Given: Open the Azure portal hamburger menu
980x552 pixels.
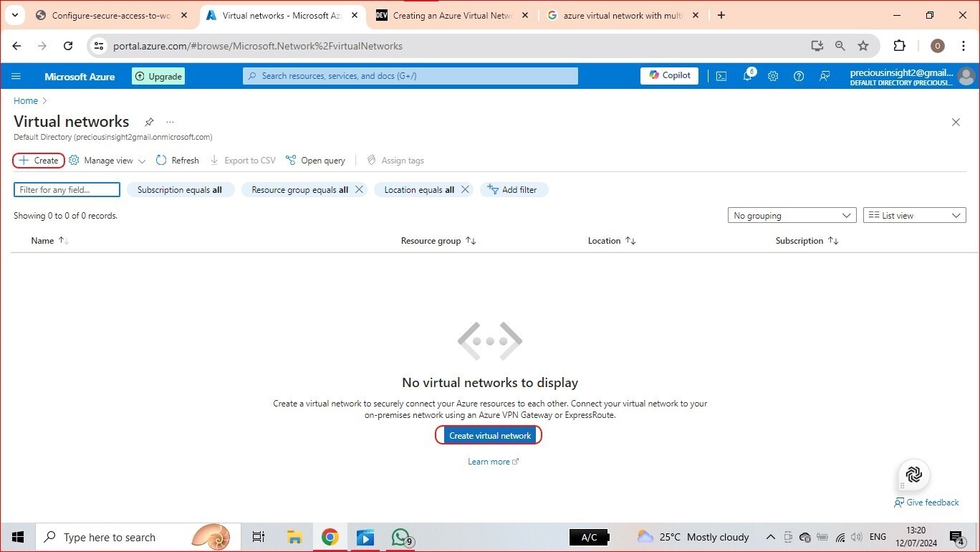Looking at the screenshot, I should coord(16,77).
